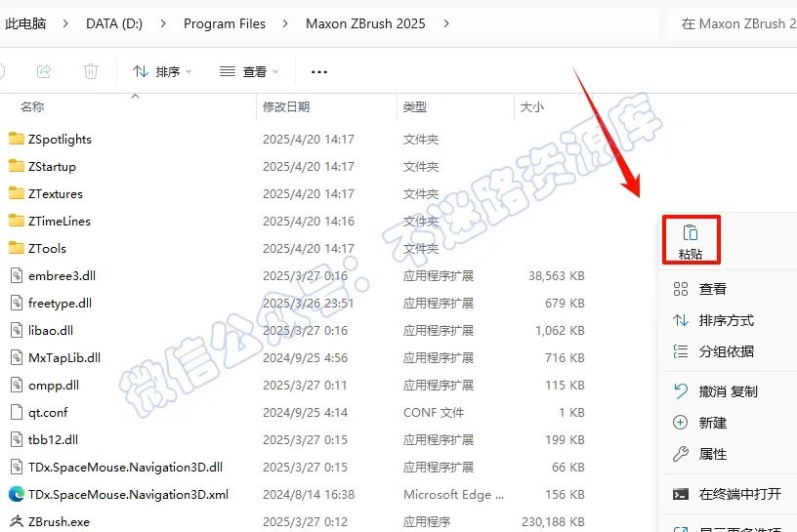This screenshot has height=532, width=797.
Task: Expand chevron after DATA (D:) in breadcrumb
Action: click(163, 23)
